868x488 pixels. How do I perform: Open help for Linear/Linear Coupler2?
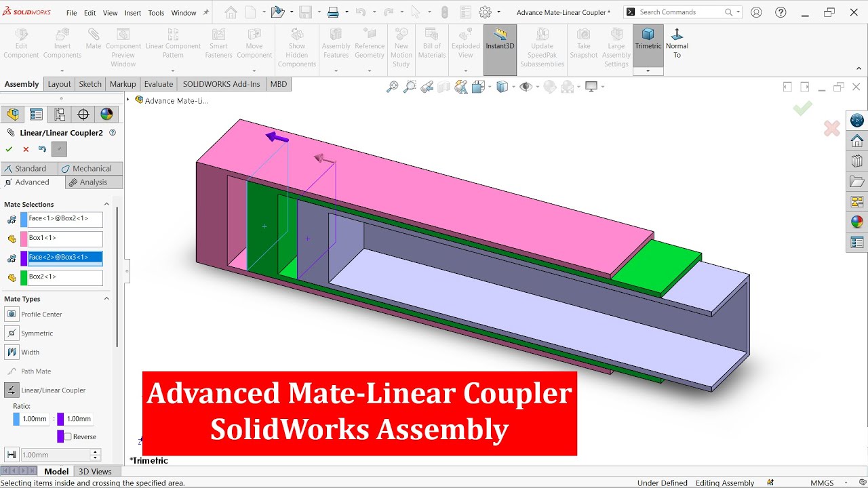pyautogui.click(x=113, y=133)
